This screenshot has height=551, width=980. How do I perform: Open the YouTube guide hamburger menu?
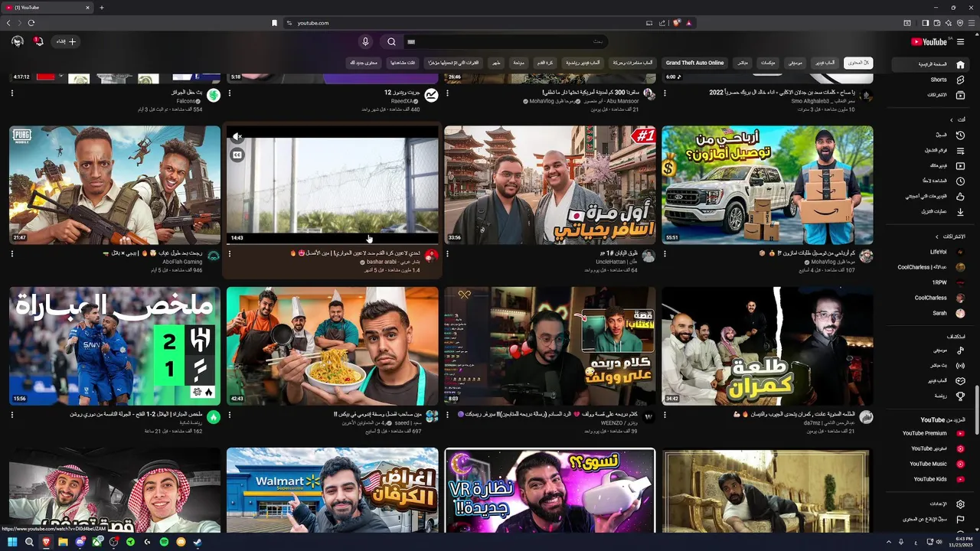point(961,41)
